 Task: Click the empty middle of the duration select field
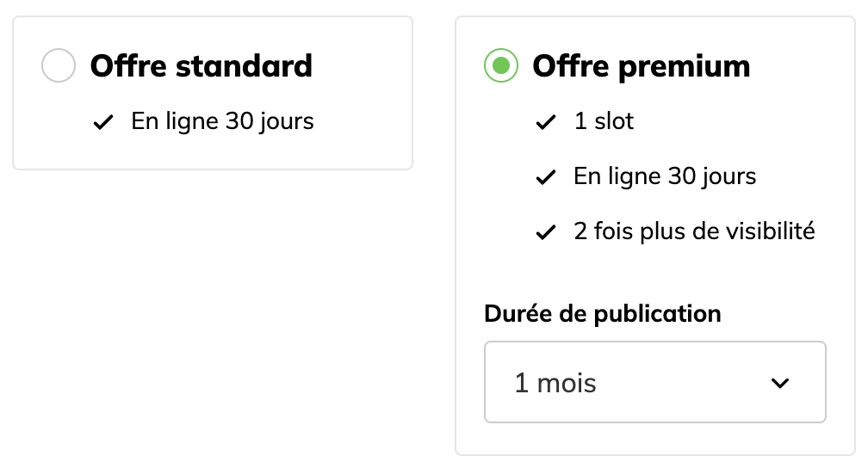tap(680, 383)
